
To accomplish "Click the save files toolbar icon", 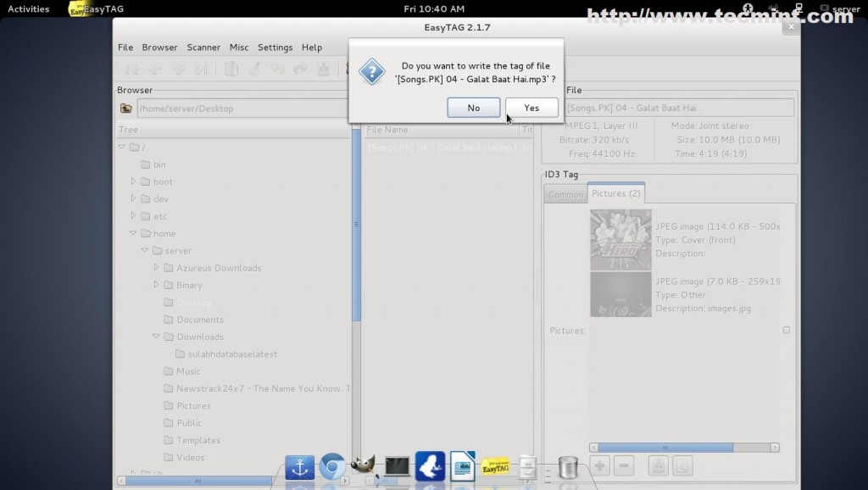I will (x=323, y=70).
